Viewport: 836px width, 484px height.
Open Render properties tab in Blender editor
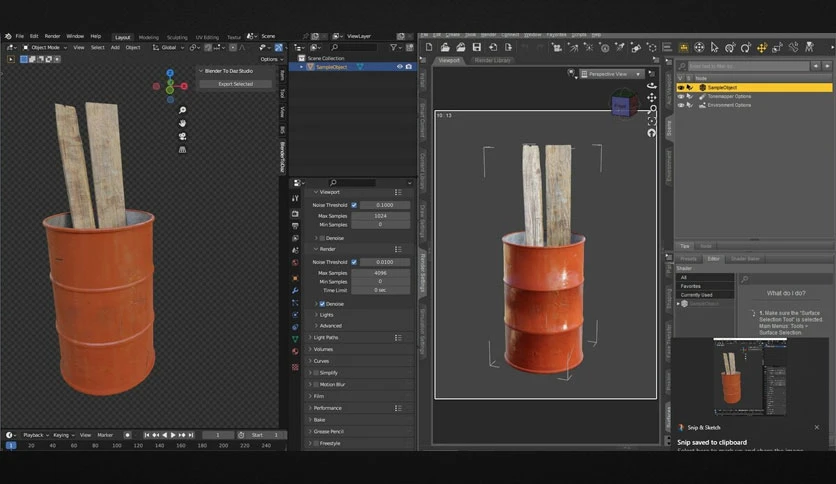coord(295,214)
